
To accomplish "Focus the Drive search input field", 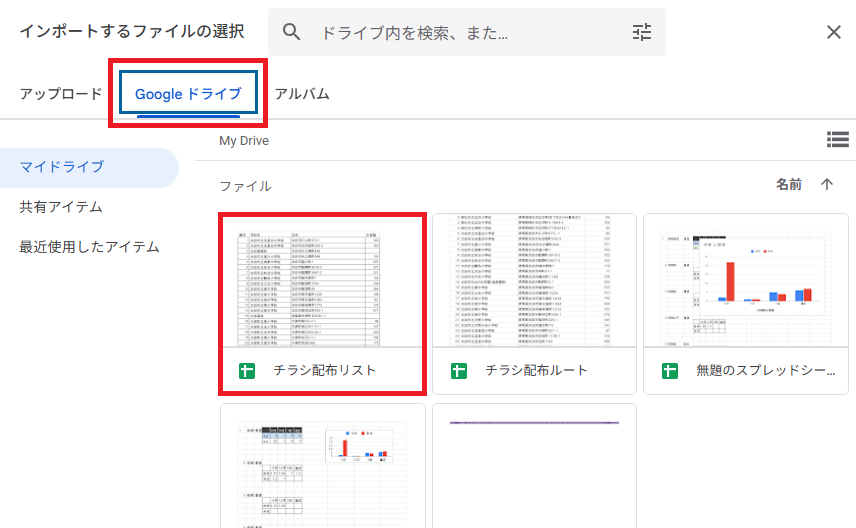I will 465,32.
